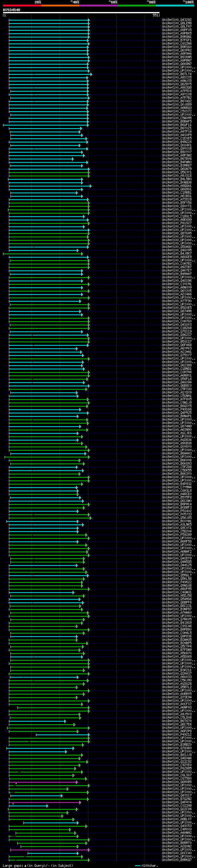Viewport: 197px width, 868px height.
Task: Click the white query sequence ruler bar
Action: pyautogui.click(x=81, y=13)
